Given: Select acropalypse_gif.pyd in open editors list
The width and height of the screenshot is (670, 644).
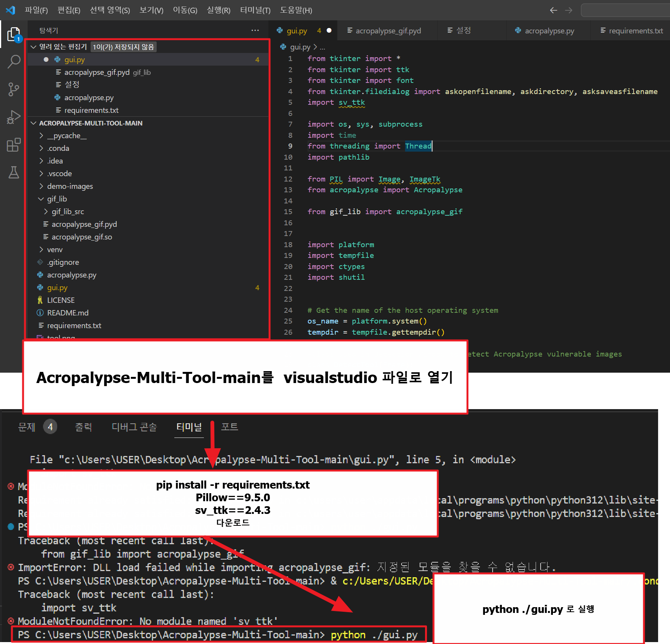Looking at the screenshot, I should pyautogui.click(x=97, y=72).
